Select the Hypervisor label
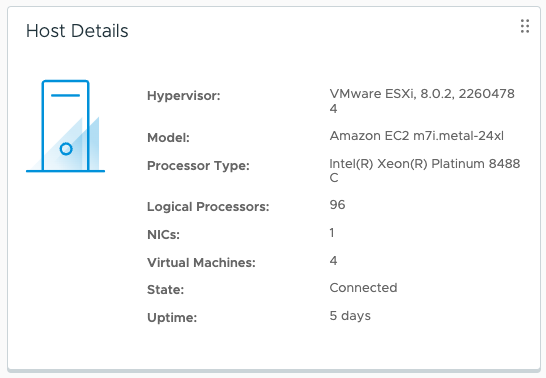Viewport: 546px width, 378px height. pos(184,96)
